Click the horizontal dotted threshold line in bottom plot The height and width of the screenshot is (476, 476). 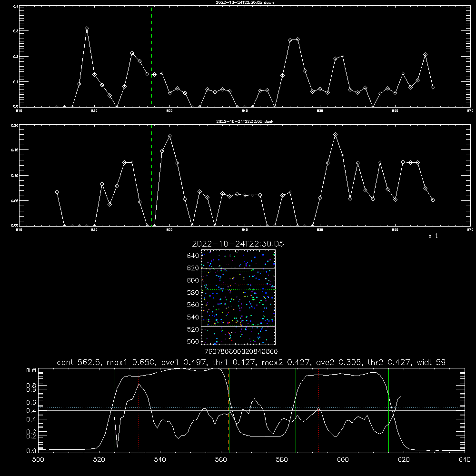(x=251, y=408)
